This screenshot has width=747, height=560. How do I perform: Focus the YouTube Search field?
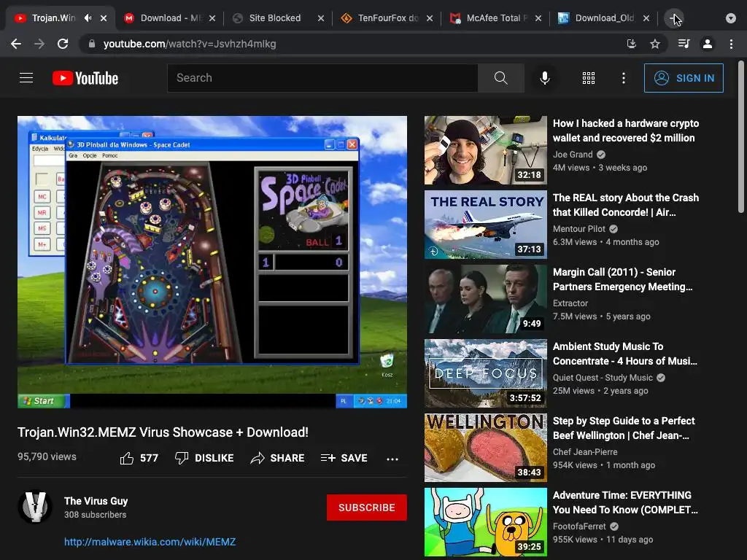(322, 77)
